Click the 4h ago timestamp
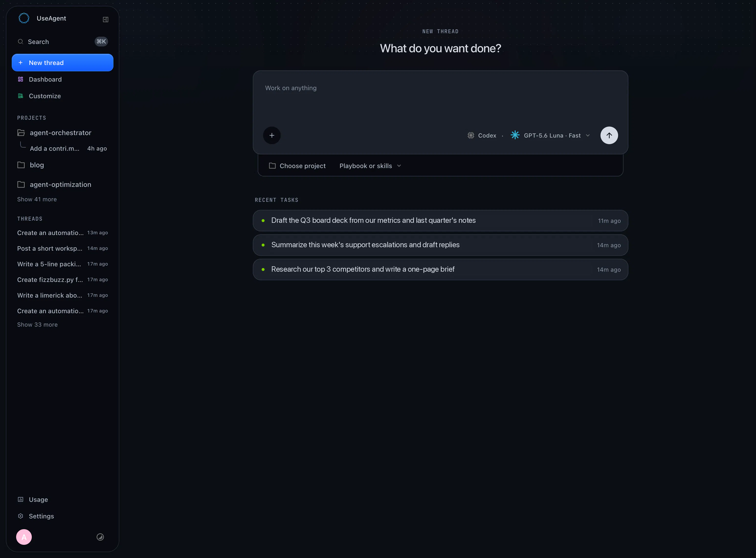This screenshot has height=558, width=756. 97,148
